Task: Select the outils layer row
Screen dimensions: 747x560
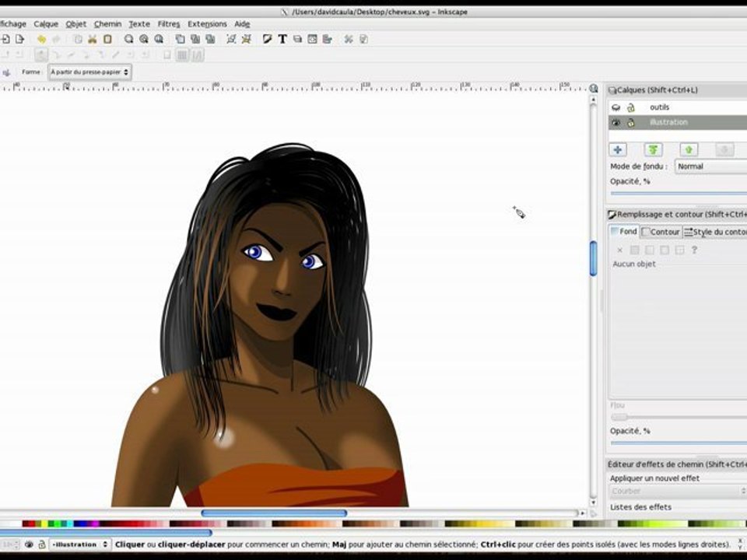Action: pyautogui.click(x=678, y=107)
